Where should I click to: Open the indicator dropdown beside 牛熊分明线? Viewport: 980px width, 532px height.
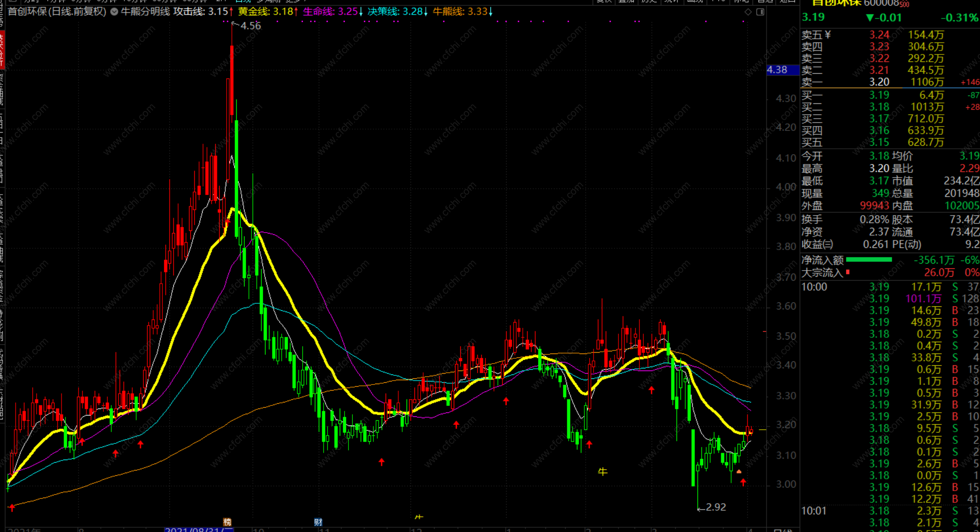coord(114,12)
